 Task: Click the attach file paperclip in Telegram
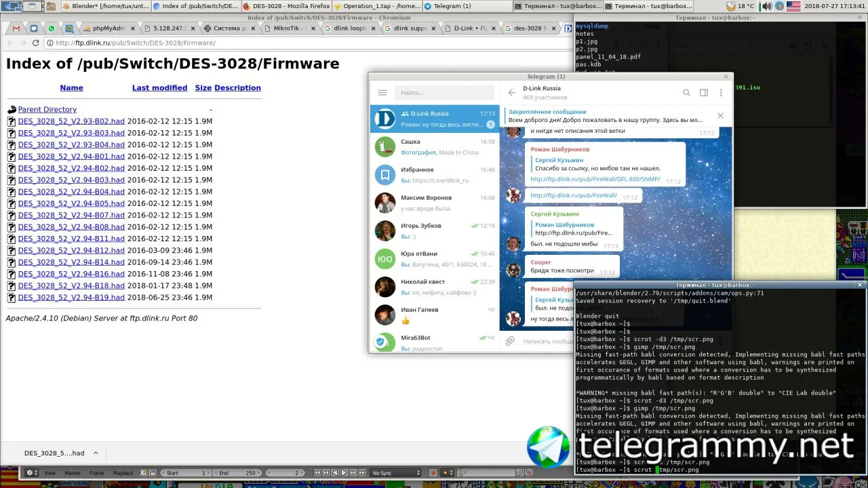tap(510, 342)
